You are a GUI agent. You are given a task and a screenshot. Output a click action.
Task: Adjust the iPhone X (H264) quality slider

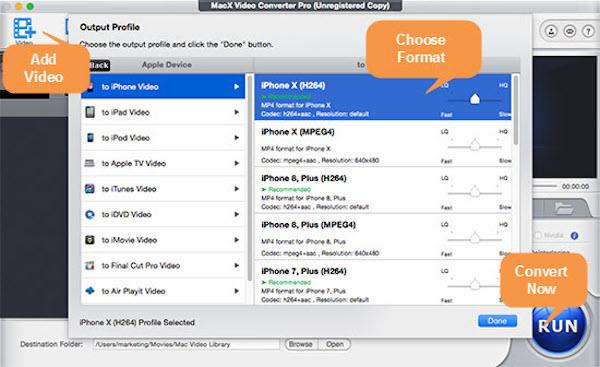coord(474,99)
